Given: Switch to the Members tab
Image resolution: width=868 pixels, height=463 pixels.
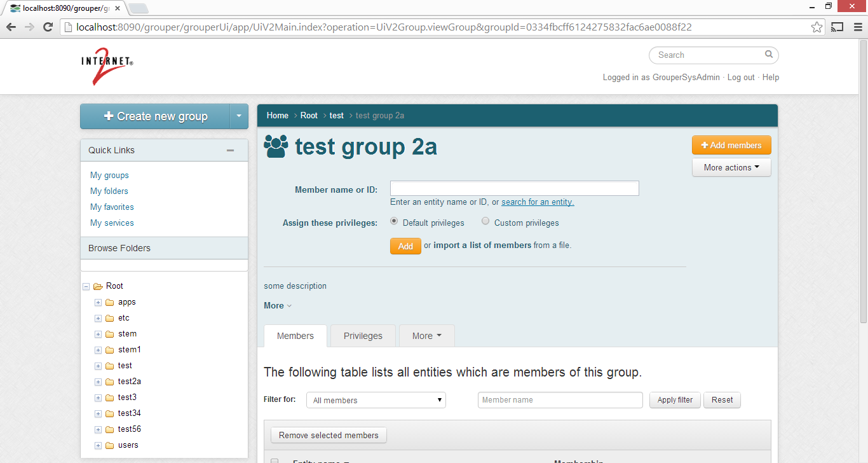Looking at the screenshot, I should coord(295,336).
